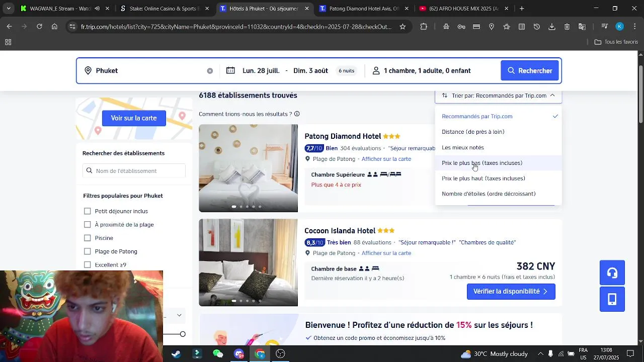Open the incognito toolbar icon
Screen dimensions: 644x362
point(446,27)
